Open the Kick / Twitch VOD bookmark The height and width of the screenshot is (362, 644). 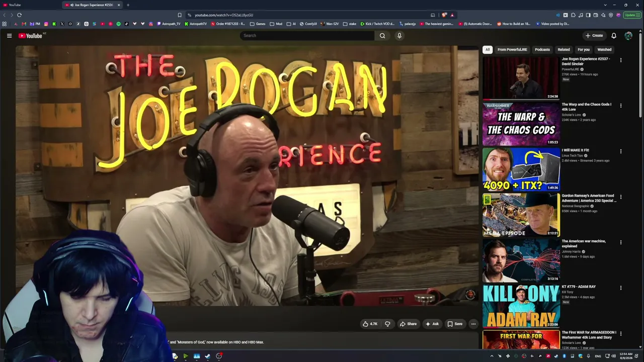(x=377, y=24)
